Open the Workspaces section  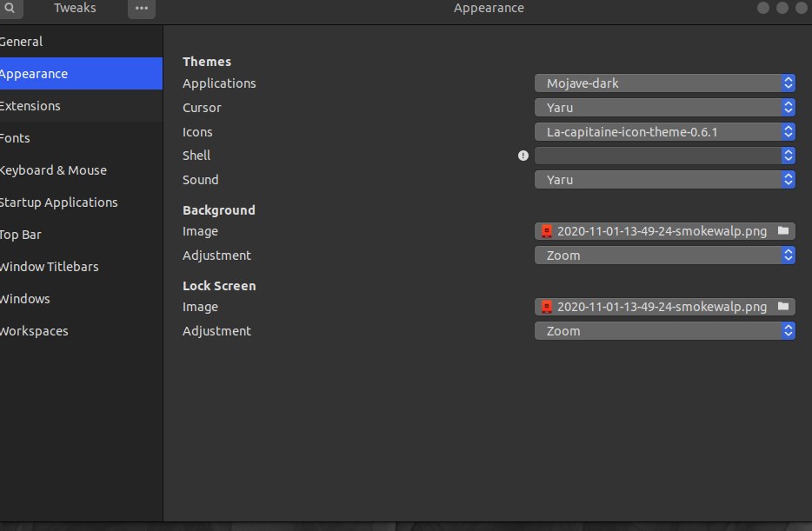[82, 331]
